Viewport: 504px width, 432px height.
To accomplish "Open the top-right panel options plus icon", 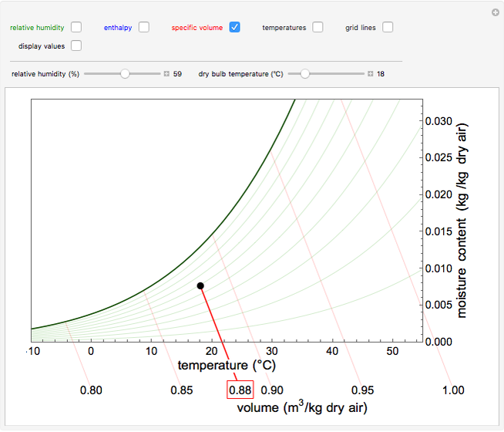I will [x=495, y=12].
